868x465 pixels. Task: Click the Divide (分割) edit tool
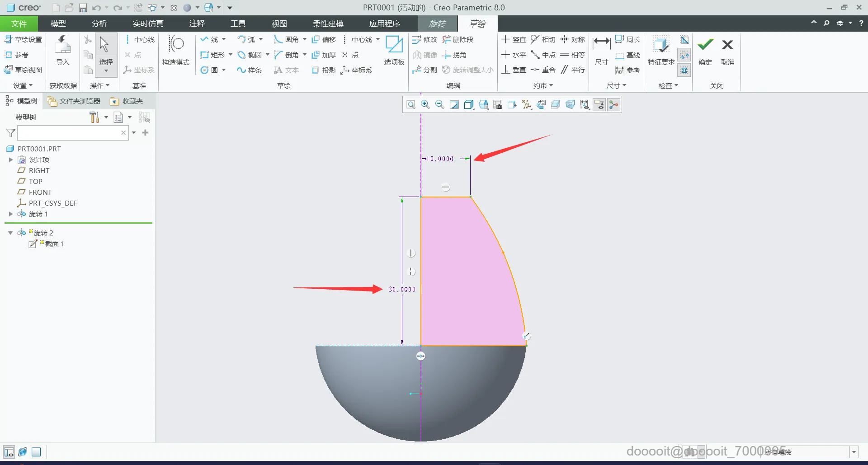click(425, 70)
